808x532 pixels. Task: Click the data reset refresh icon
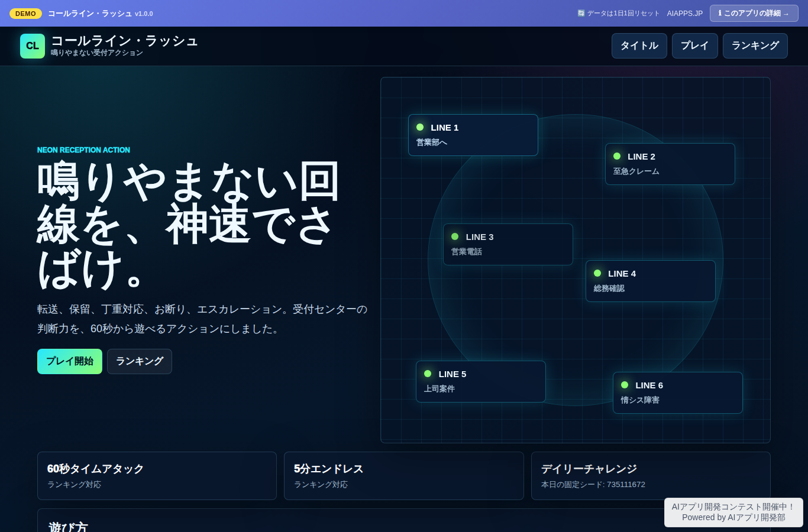[581, 13]
